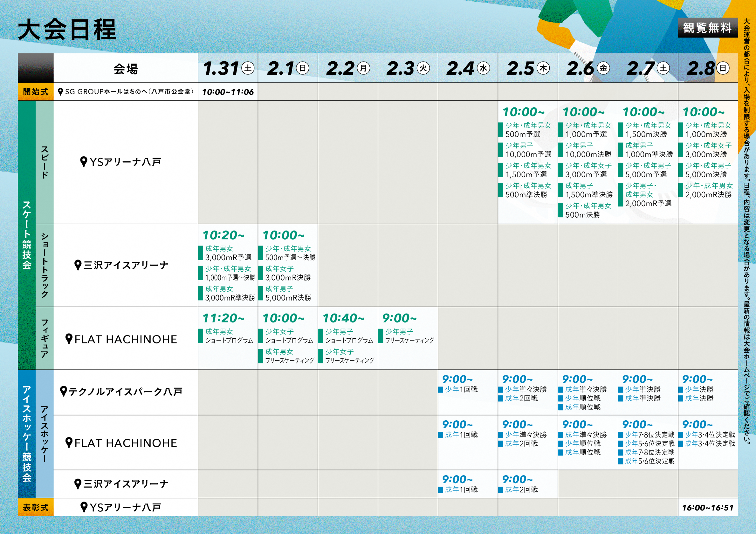Click the location pin for FLAT HACHINOHE in the figure skating row
The width and height of the screenshot is (756, 534).
[x=69, y=339]
